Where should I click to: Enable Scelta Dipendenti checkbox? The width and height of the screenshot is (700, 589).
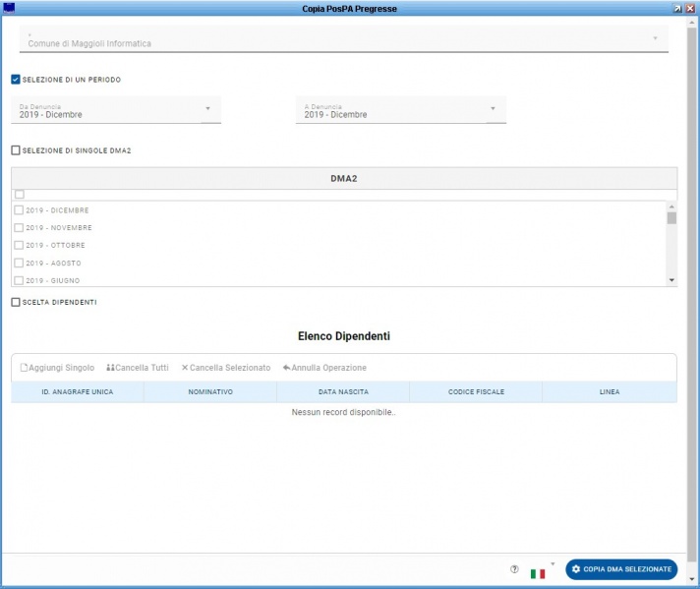point(16,302)
